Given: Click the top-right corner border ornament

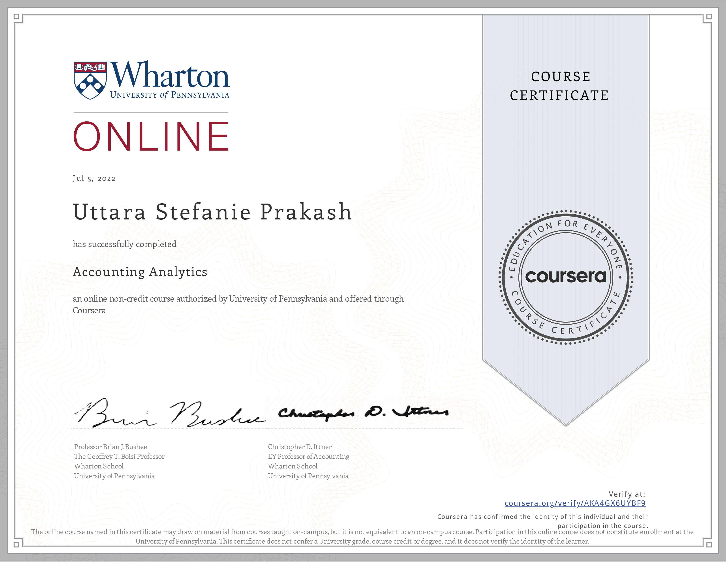Looking at the screenshot, I should [x=710, y=17].
